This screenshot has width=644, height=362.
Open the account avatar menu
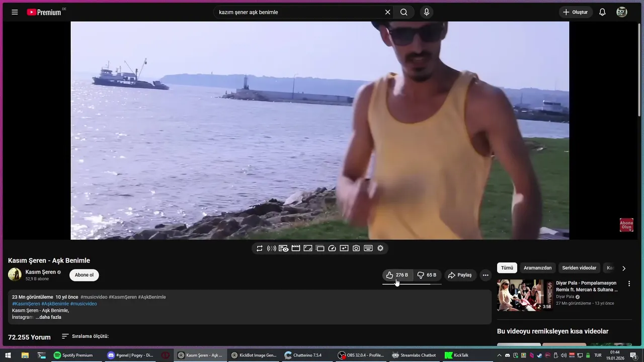(x=622, y=12)
